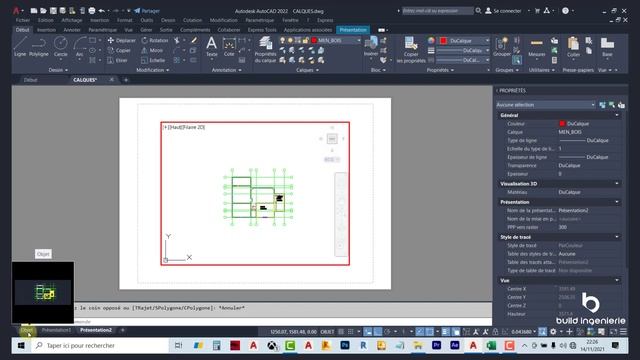
Task: Click red color swatch in ribbon Propriétés
Action: 444,40
